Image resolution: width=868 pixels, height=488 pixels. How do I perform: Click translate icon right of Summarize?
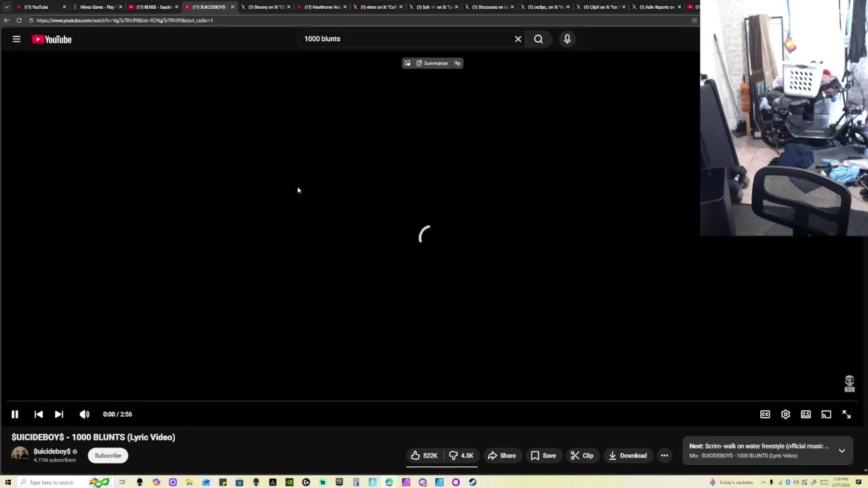457,63
